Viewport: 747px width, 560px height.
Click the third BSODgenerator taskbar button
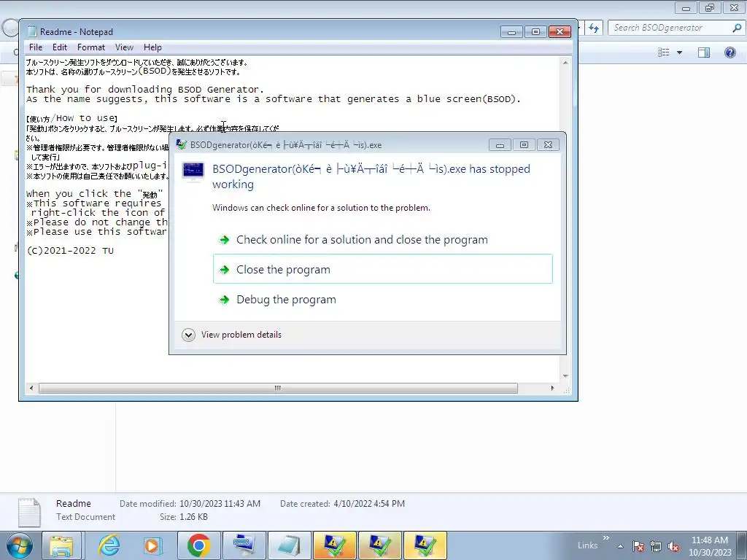coord(425,545)
